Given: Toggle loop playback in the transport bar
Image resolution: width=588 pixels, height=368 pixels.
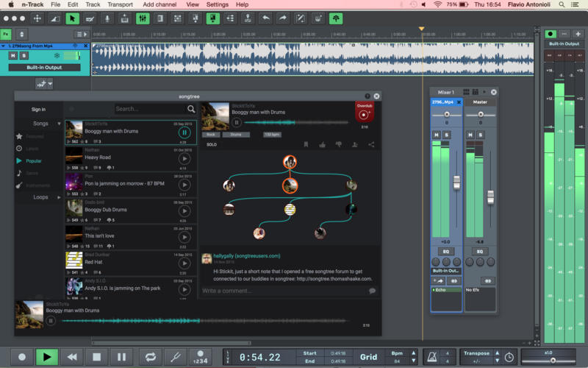Looking at the screenshot, I should tap(150, 356).
